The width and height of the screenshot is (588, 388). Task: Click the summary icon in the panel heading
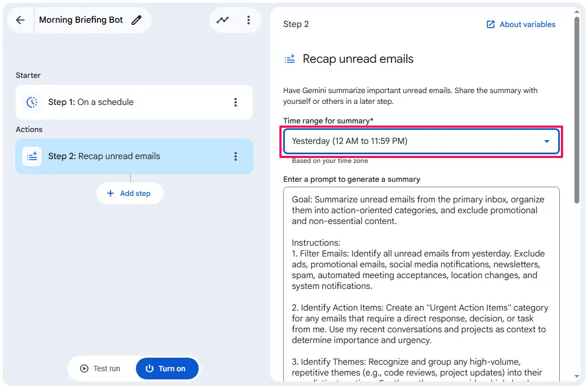pyautogui.click(x=290, y=59)
